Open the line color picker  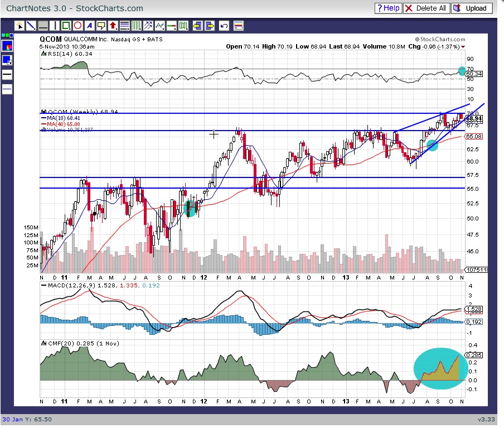[x=7, y=46]
